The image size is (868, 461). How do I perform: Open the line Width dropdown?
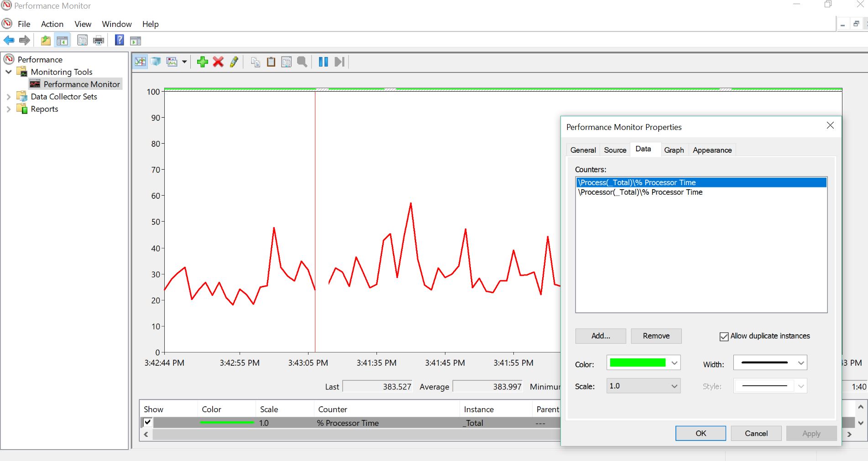800,363
